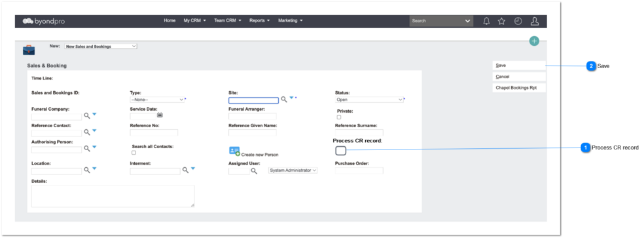
Task: Expand the blue arrow beside Site
Action: click(292, 98)
